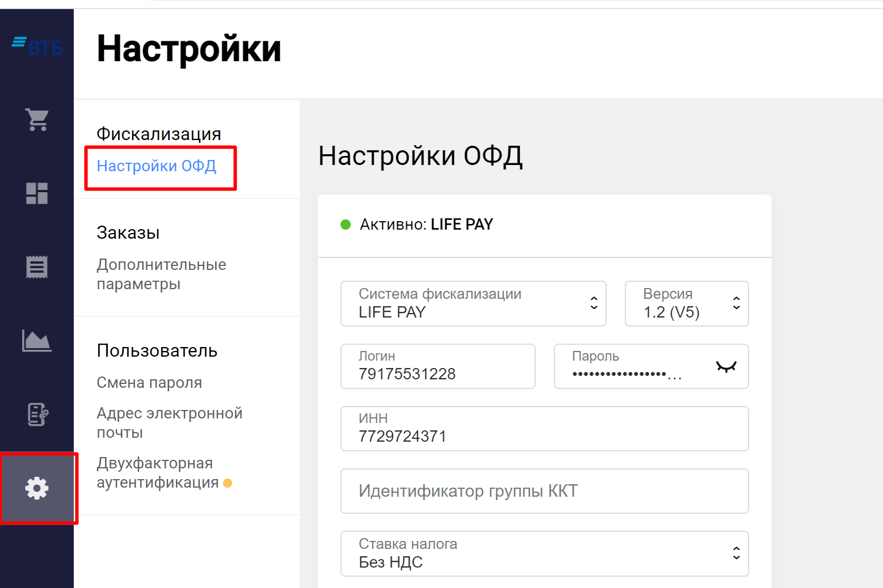Click the Настройки ОФД panel title

pos(421,155)
